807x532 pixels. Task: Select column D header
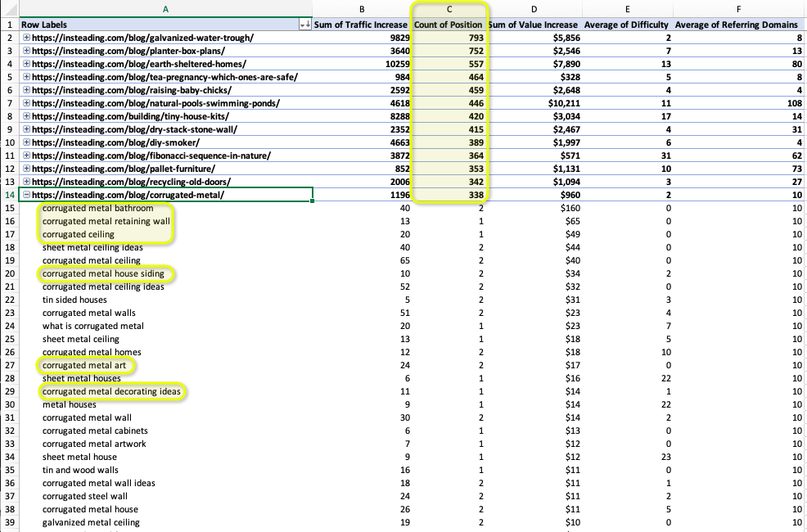(534, 9)
